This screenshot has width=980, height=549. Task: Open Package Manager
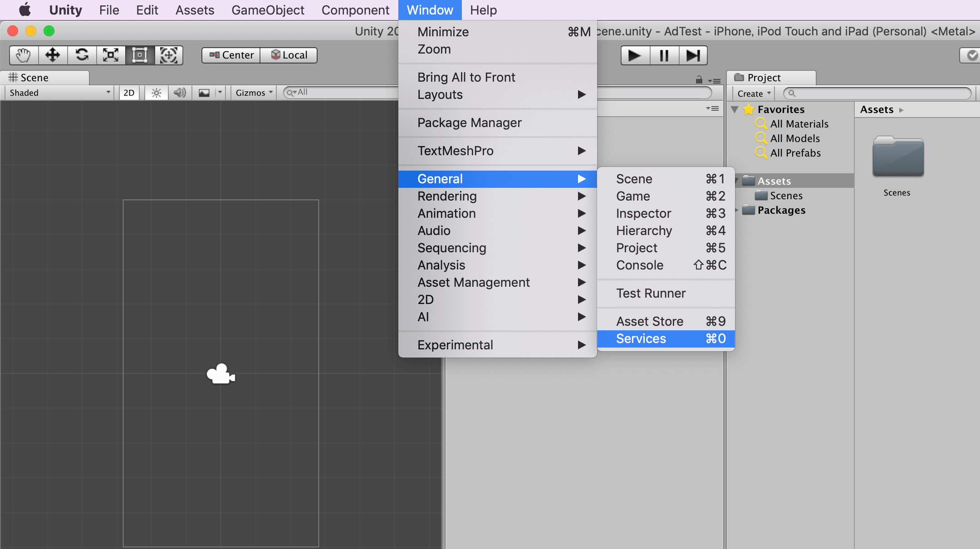click(x=497, y=123)
